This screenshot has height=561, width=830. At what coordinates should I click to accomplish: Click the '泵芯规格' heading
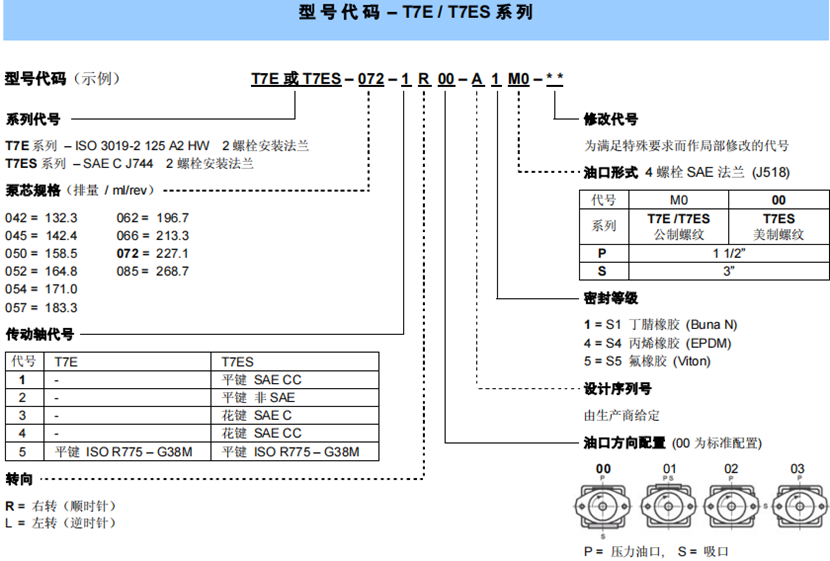point(33,190)
